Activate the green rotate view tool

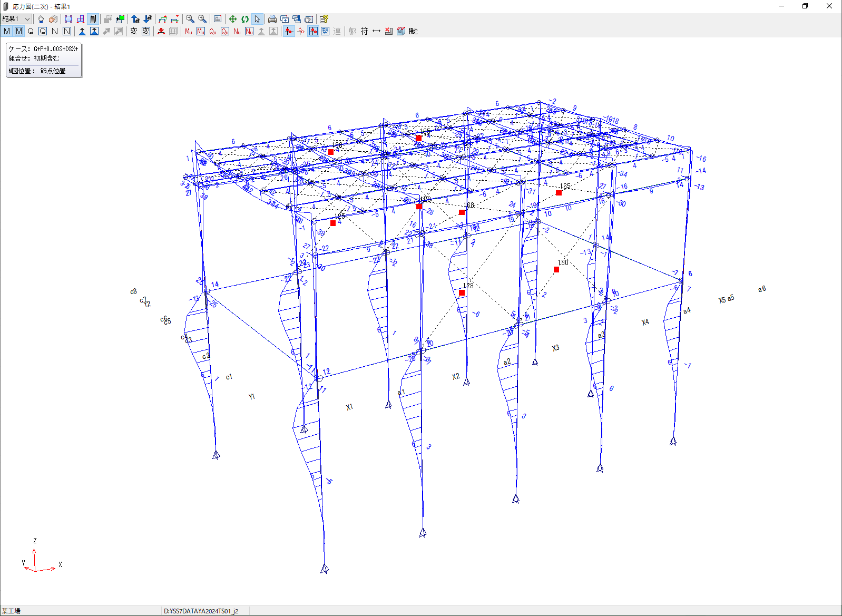[x=245, y=19]
